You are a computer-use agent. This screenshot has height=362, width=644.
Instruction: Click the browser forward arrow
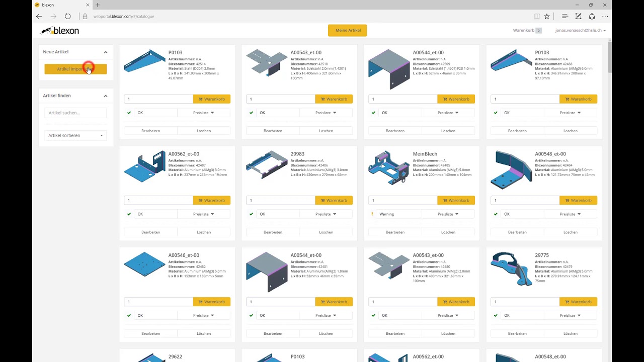[53, 16]
